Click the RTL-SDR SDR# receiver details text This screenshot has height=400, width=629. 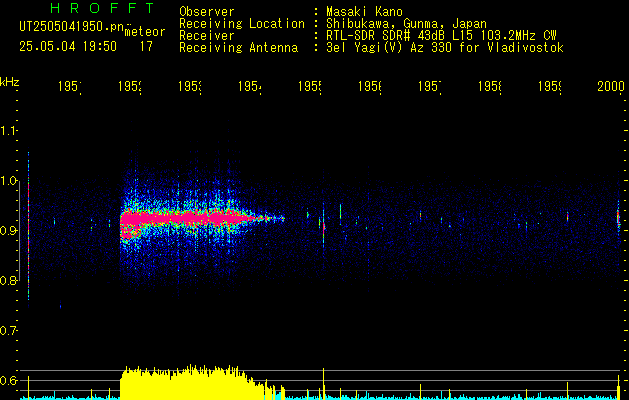441,36
